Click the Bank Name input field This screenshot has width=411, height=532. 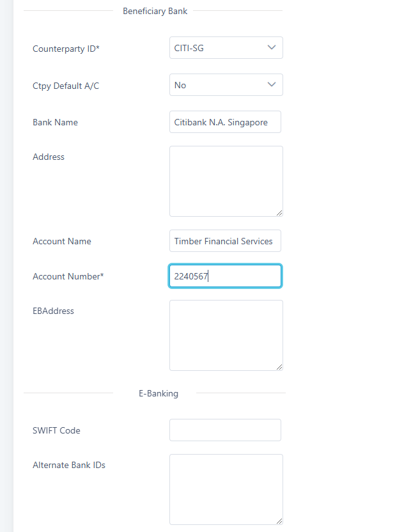pyautogui.click(x=225, y=122)
